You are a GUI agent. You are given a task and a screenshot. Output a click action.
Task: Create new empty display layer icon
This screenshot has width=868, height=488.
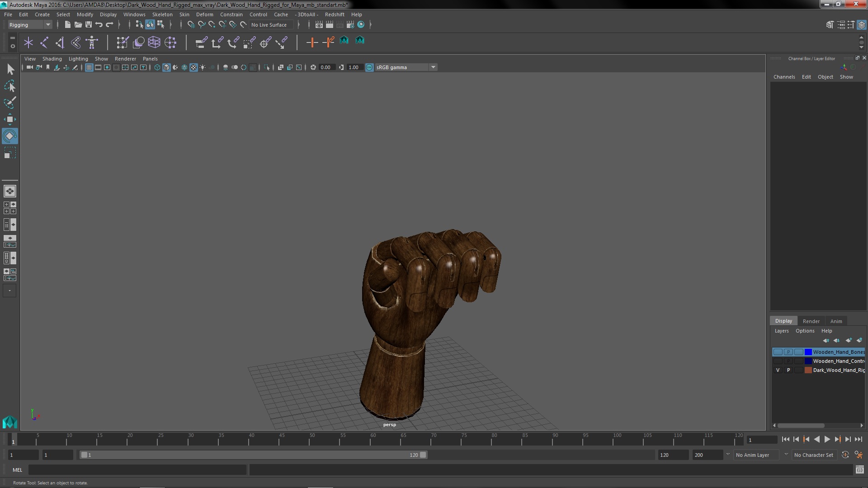849,340
